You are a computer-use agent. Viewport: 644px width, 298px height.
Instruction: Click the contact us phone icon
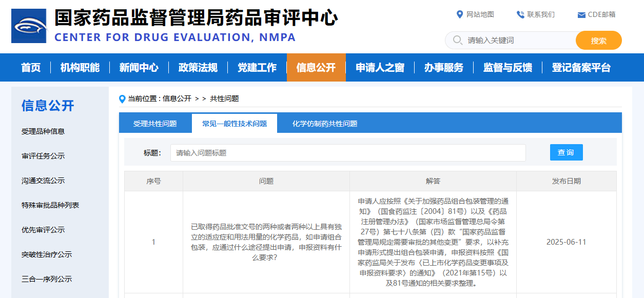(x=520, y=14)
